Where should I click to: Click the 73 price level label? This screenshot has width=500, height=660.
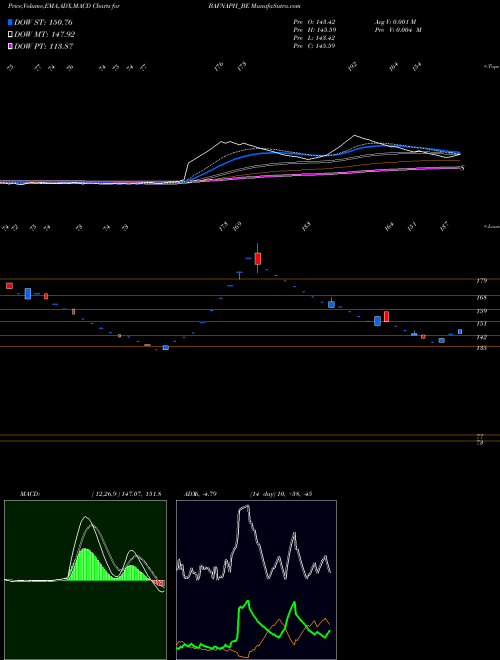(x=480, y=443)
